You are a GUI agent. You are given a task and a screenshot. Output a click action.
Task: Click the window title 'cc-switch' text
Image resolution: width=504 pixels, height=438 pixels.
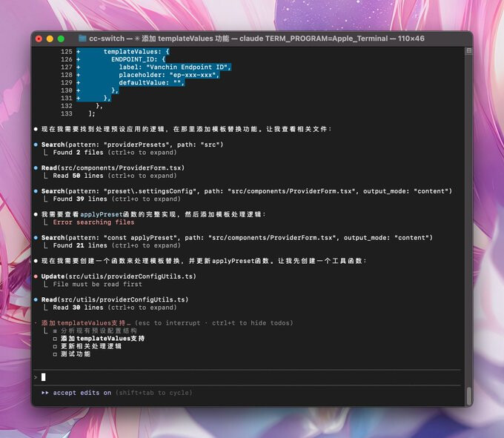click(107, 39)
